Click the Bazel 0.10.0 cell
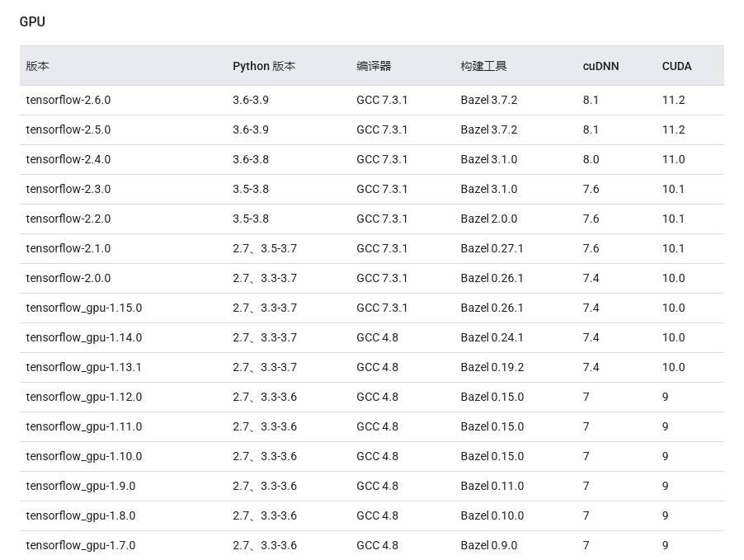The image size is (744, 560). [x=492, y=515]
